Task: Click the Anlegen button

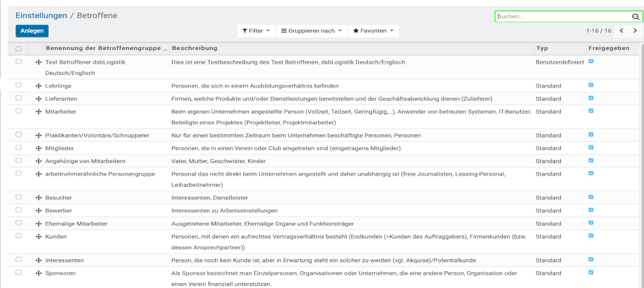Action: (x=32, y=31)
